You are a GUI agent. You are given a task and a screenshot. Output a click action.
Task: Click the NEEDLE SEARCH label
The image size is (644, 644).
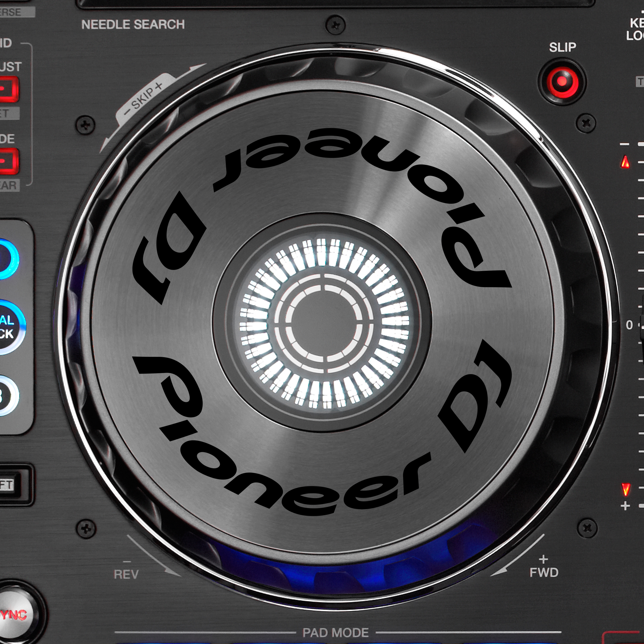pos(133,24)
